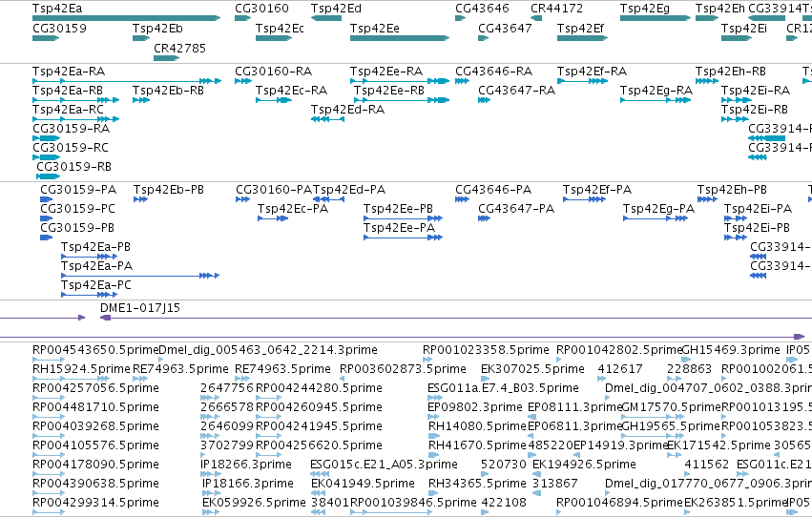Select the Tsp42Ei-PB protein feature
This screenshot has width=812, height=517.
(736, 238)
